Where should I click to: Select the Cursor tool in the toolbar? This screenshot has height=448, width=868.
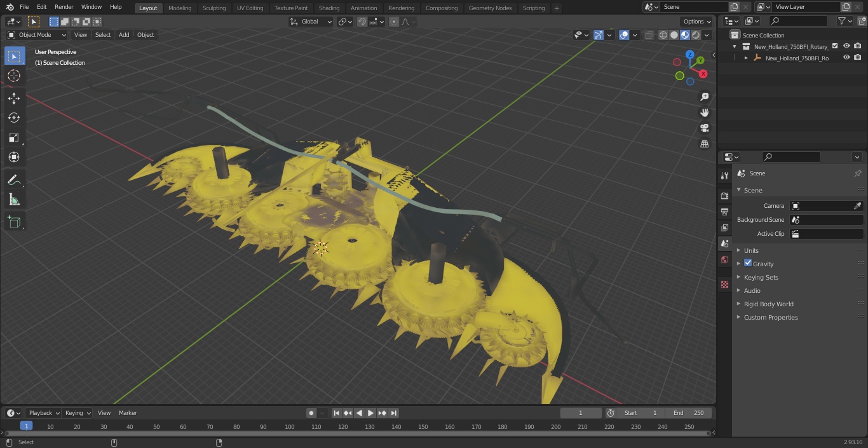pyautogui.click(x=14, y=76)
